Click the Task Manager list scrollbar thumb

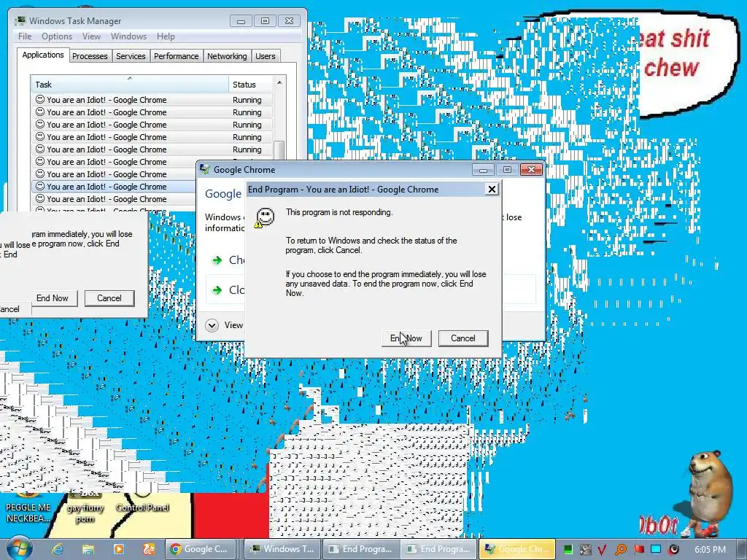pos(279,150)
